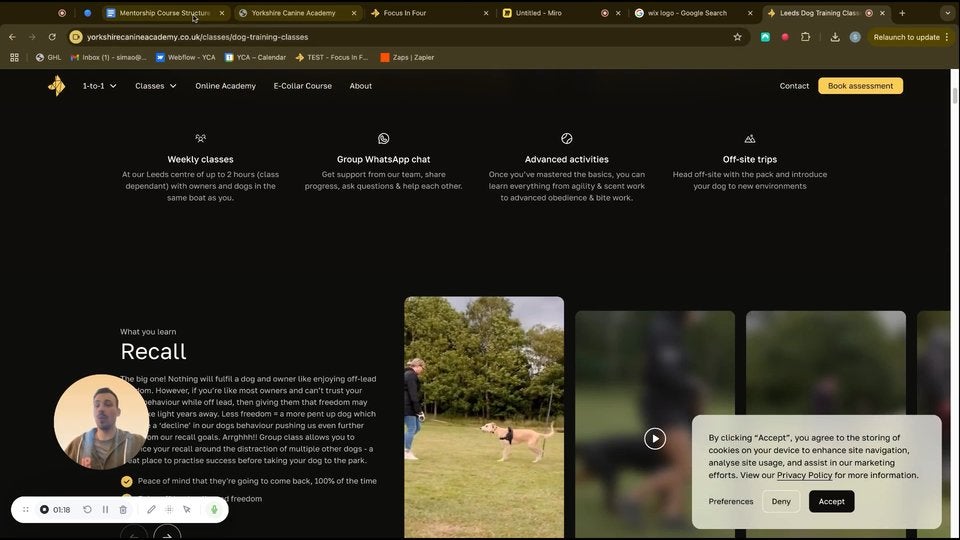This screenshot has height=540, width=960.
Task: Toggle the grid effect icon in recorder bar
Action: coord(169,509)
